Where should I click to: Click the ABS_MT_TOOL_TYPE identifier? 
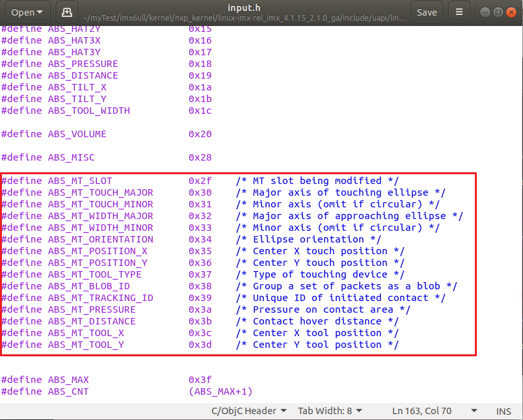tap(95, 274)
